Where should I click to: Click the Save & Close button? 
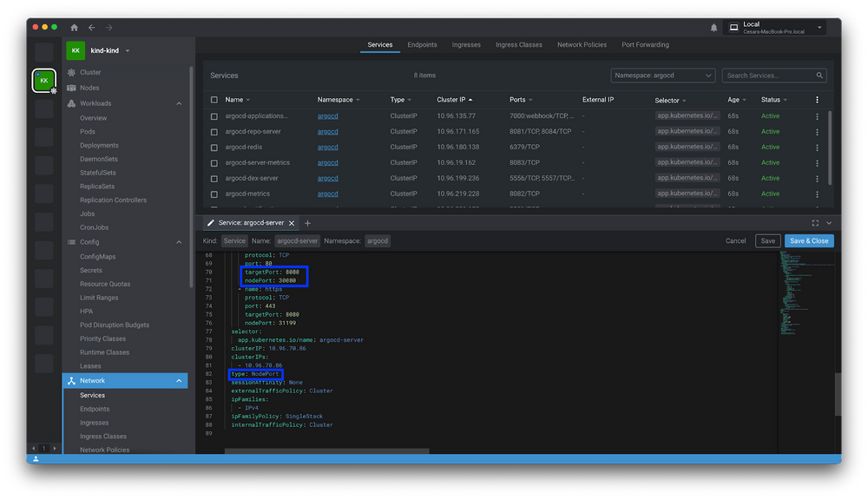809,240
